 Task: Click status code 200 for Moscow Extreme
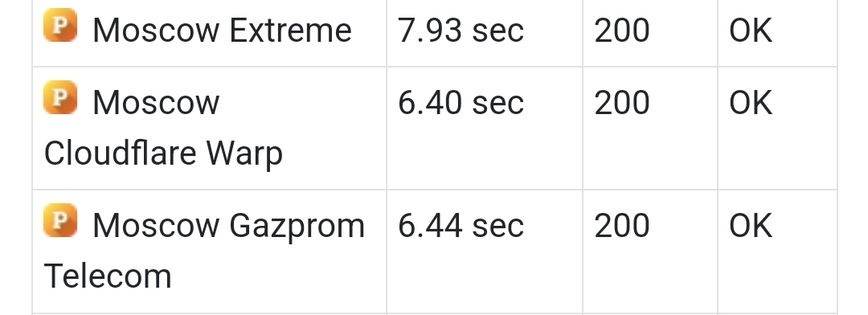coord(621,30)
